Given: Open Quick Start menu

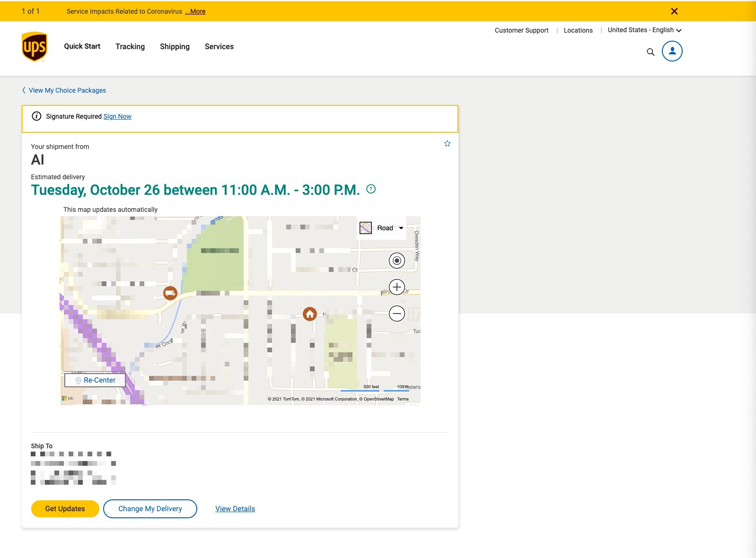Looking at the screenshot, I should click(x=82, y=46).
